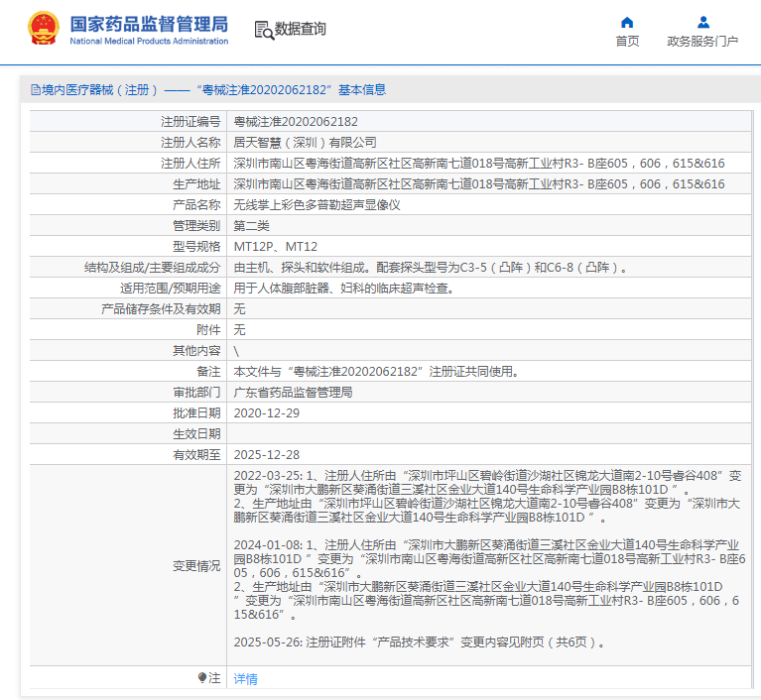The width and height of the screenshot is (761, 700).
Task: Click the 2024-01-08 change record paragraph
Action: tap(489, 579)
